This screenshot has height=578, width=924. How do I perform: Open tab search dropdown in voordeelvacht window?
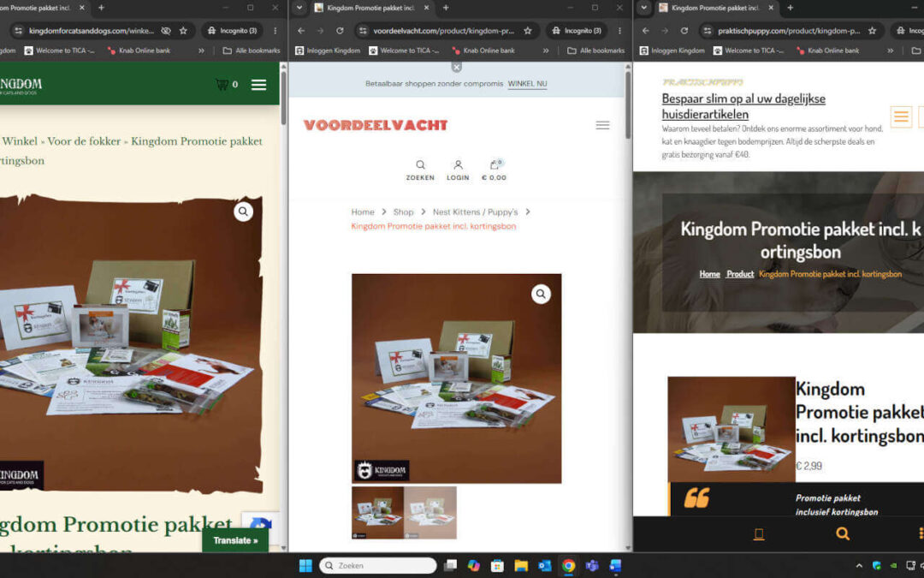[x=299, y=8]
